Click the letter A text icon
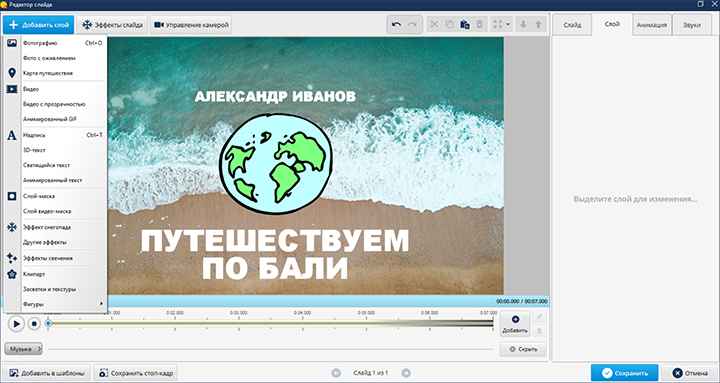 pyautogui.click(x=12, y=135)
